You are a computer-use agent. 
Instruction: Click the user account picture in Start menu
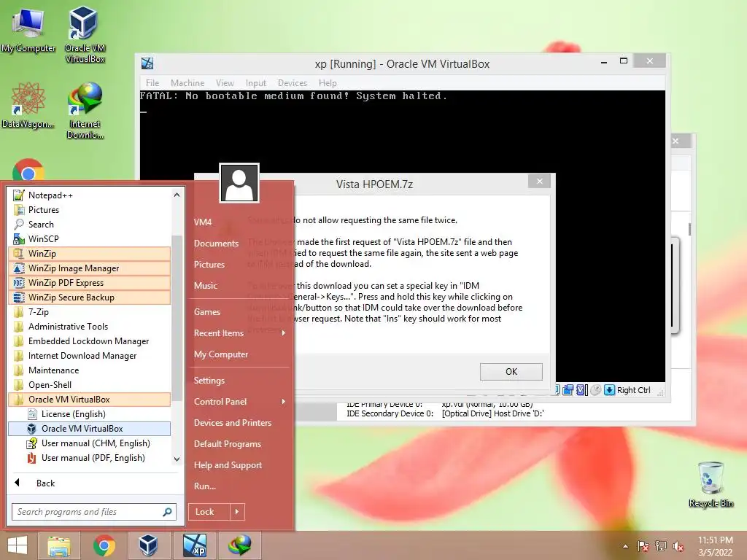click(x=239, y=183)
